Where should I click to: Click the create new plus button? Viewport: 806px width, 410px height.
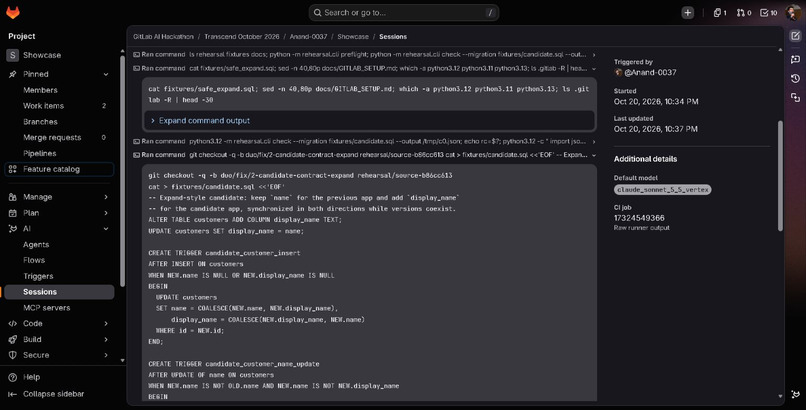(x=687, y=13)
